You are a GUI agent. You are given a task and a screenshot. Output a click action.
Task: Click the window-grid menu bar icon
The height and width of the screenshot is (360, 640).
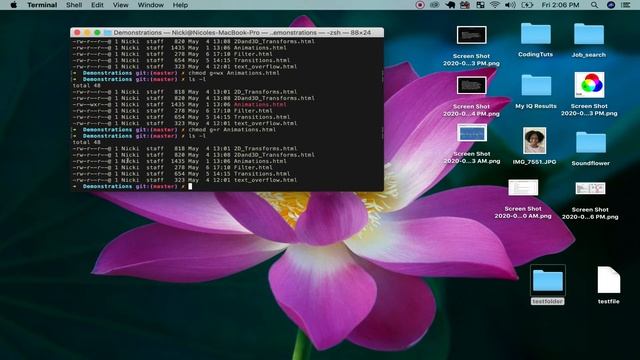click(480, 5)
